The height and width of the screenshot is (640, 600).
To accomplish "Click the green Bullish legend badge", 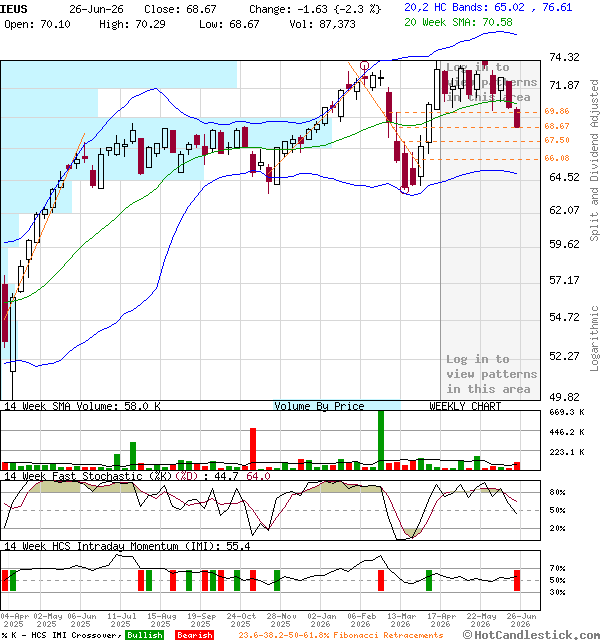I will [144, 635].
